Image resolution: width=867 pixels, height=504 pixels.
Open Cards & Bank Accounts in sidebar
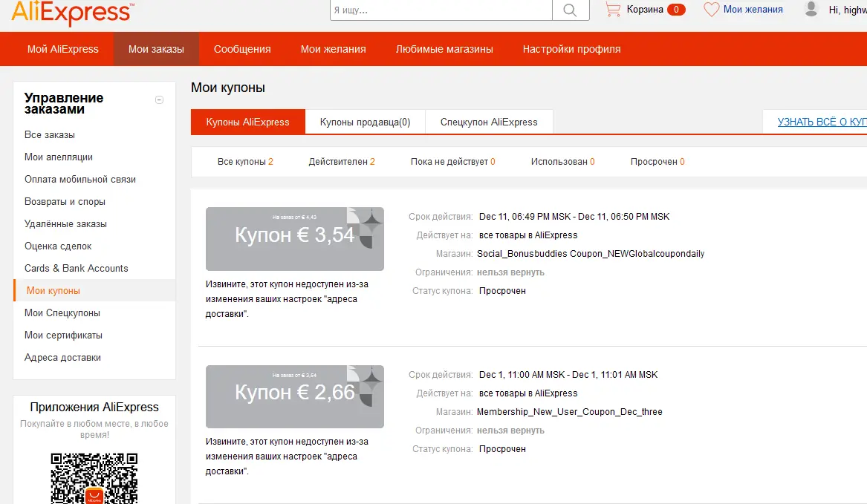point(77,268)
